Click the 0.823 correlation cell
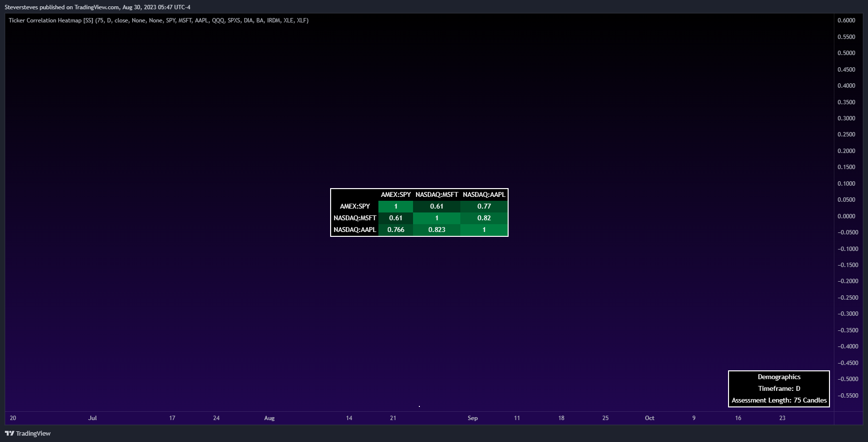Image resolution: width=868 pixels, height=442 pixels. pos(437,230)
